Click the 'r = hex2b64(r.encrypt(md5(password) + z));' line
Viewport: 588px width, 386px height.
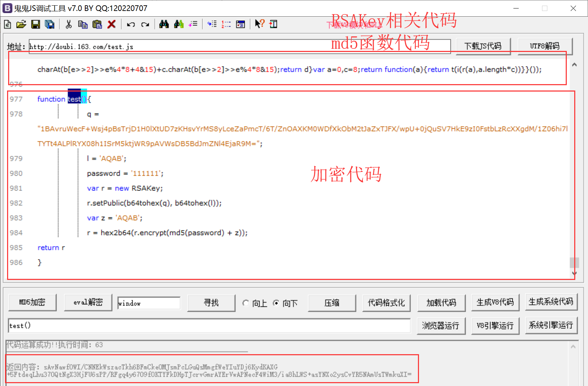[x=167, y=233]
